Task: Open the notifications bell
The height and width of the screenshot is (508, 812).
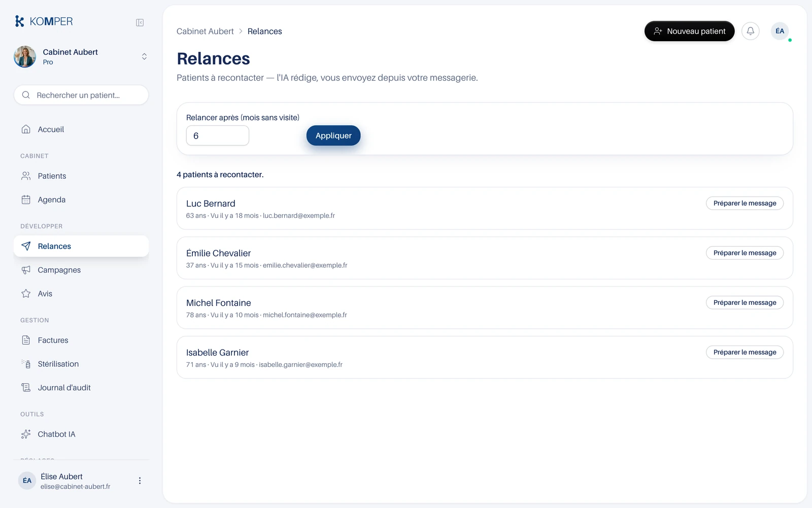Action: (x=751, y=31)
